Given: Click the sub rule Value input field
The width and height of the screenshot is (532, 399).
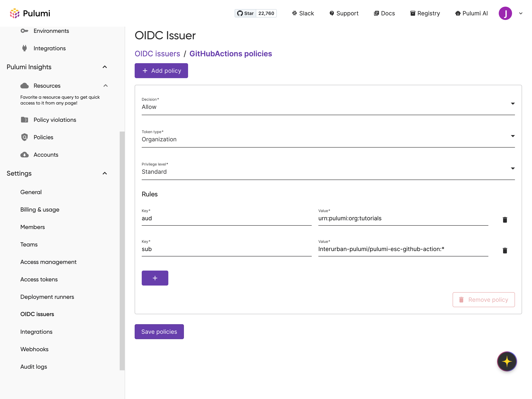Looking at the screenshot, I should [x=403, y=249].
